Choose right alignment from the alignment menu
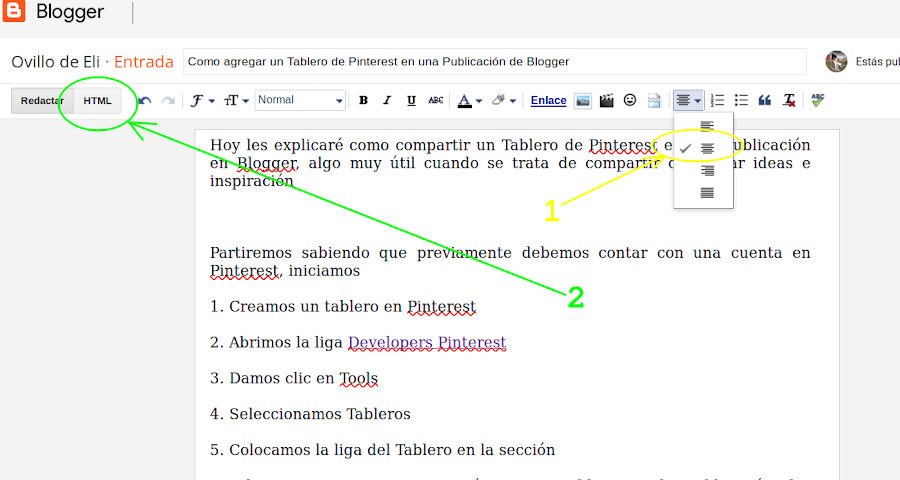 707,171
